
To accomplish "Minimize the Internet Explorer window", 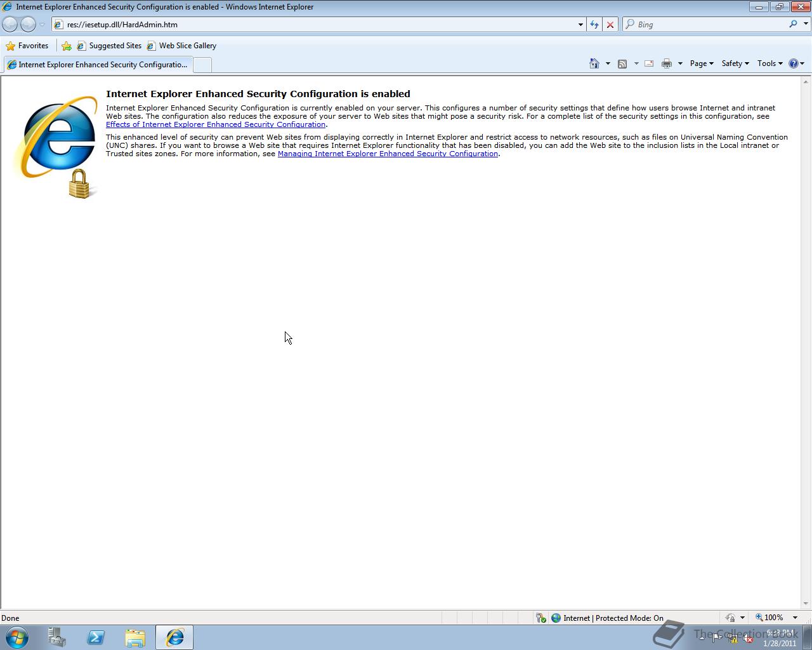I will pyautogui.click(x=759, y=7).
